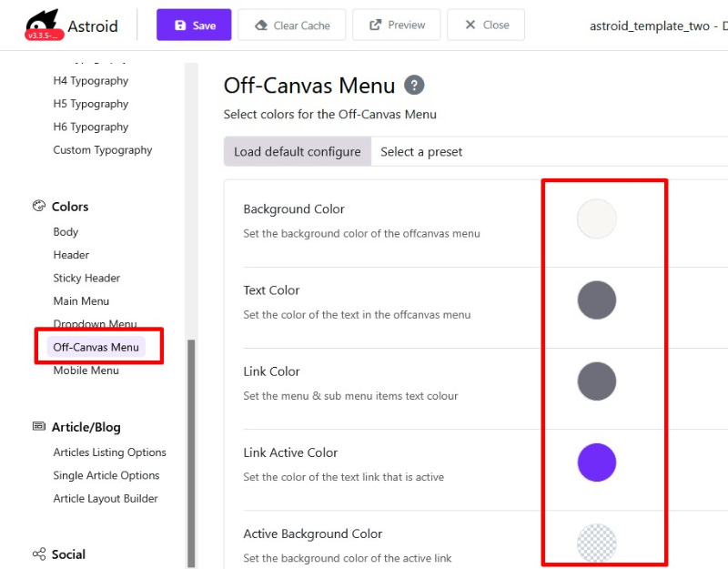Image resolution: width=728 pixels, height=569 pixels.
Task: Set the transparent Active Background Color swatch
Action: [x=597, y=543]
